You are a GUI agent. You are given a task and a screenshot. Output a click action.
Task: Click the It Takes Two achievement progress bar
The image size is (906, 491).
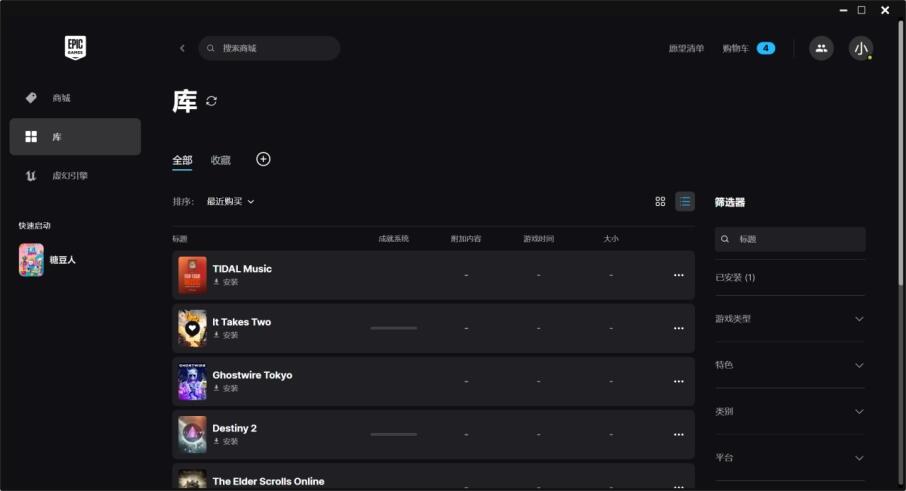click(x=393, y=328)
